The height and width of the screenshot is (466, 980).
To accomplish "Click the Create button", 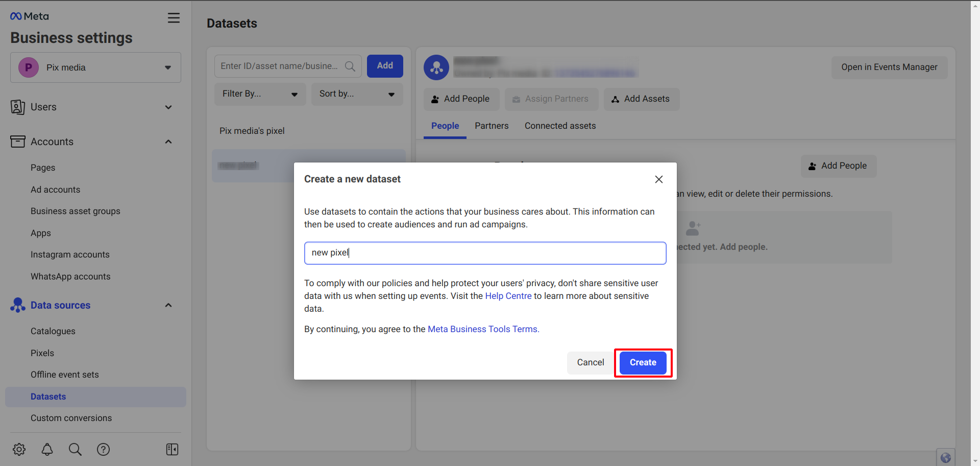I will pyautogui.click(x=643, y=363).
